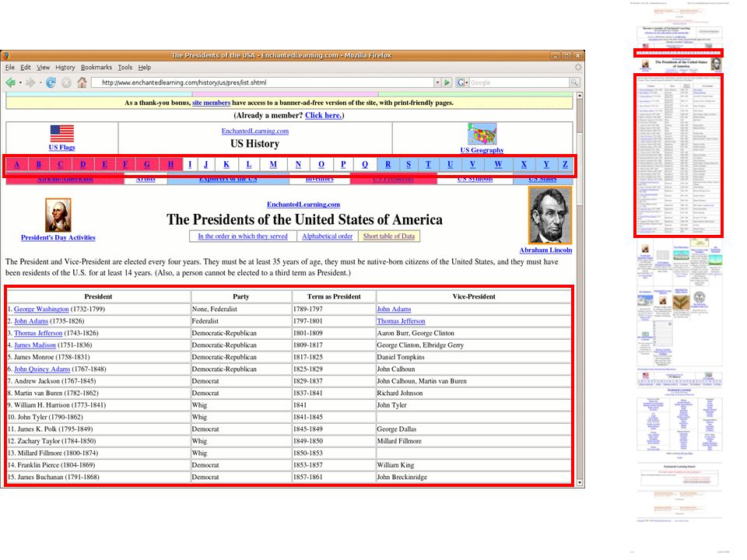Open the site members link
This screenshot has width=747, height=560.
coord(211,103)
